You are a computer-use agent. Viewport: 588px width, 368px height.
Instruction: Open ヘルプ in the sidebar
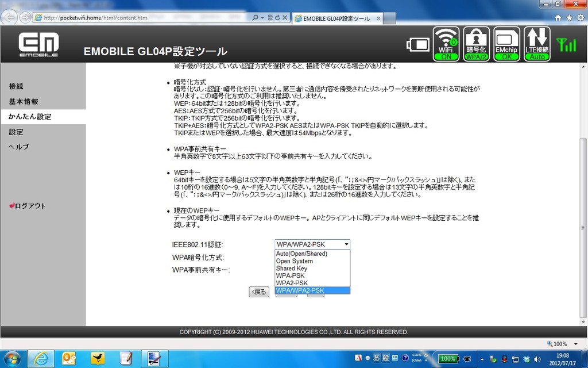click(x=19, y=147)
